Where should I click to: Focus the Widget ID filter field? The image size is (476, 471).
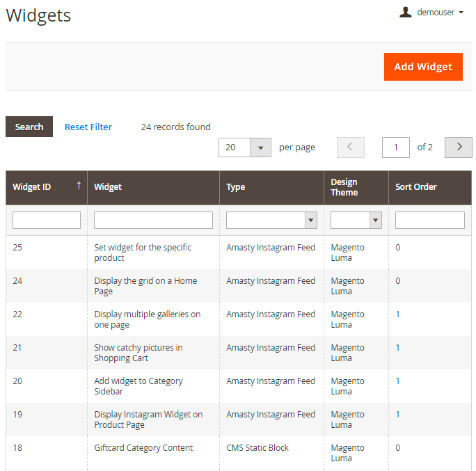coord(47,221)
